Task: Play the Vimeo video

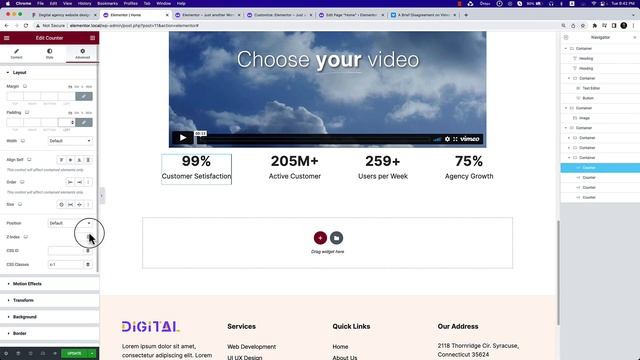Action: [x=183, y=138]
